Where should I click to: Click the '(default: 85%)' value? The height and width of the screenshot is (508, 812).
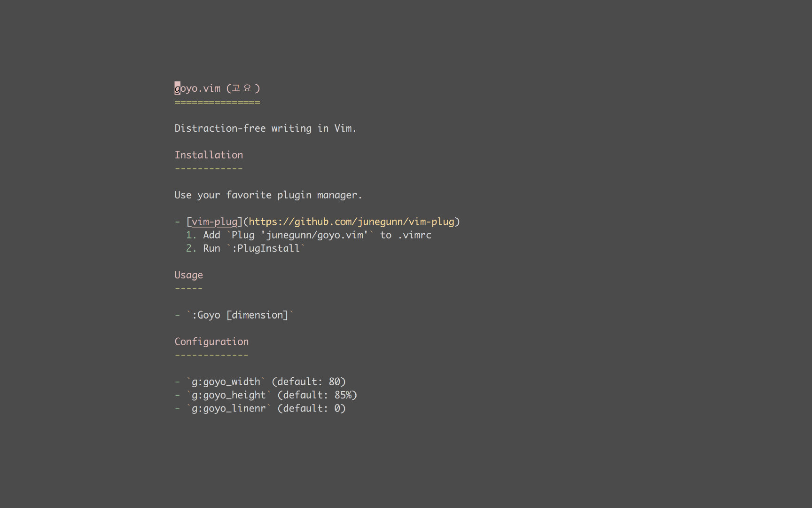tap(317, 395)
